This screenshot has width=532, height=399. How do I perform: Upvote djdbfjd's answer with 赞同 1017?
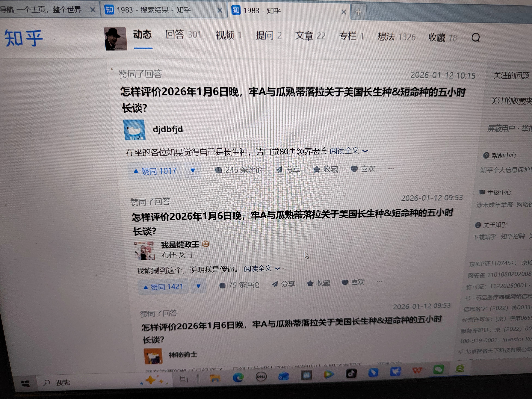[155, 171]
